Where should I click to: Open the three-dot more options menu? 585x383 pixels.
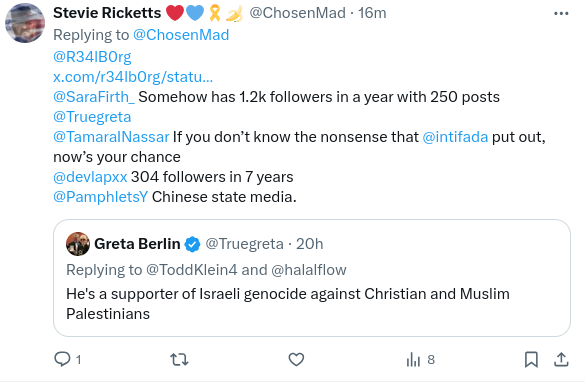click(x=561, y=14)
